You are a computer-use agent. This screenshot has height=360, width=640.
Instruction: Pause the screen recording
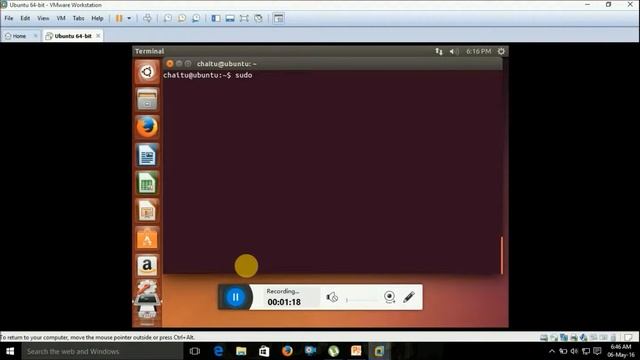pos(236,297)
